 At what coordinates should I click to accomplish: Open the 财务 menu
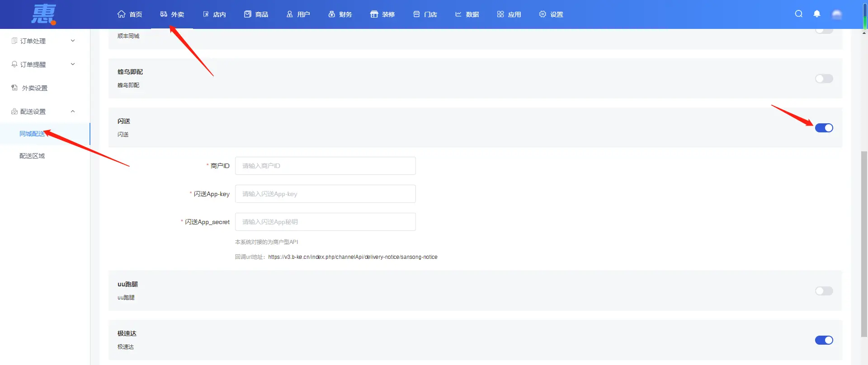tap(345, 14)
